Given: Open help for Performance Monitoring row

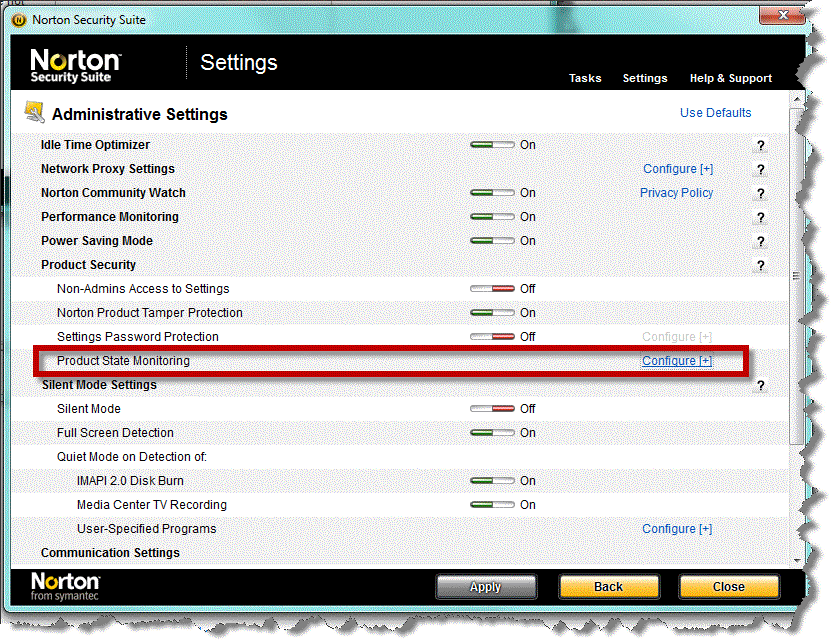Looking at the screenshot, I should [761, 218].
